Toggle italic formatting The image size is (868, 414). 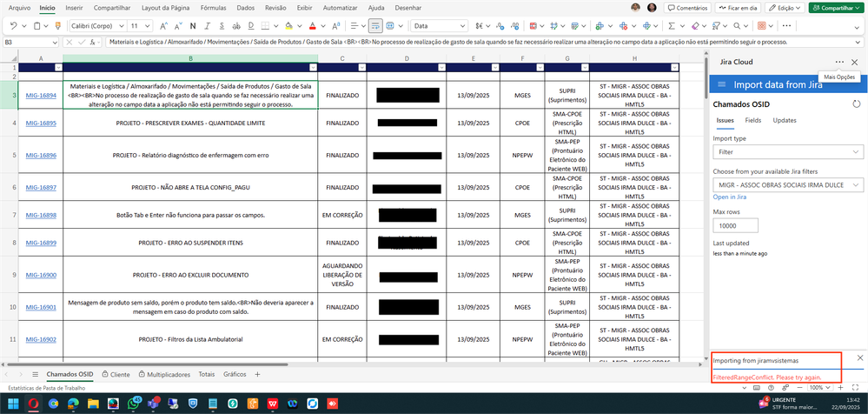pos(207,25)
